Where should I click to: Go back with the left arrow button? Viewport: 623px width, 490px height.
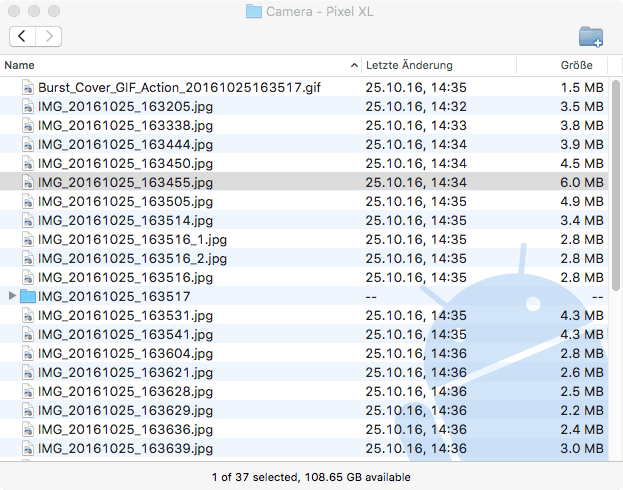(x=22, y=37)
